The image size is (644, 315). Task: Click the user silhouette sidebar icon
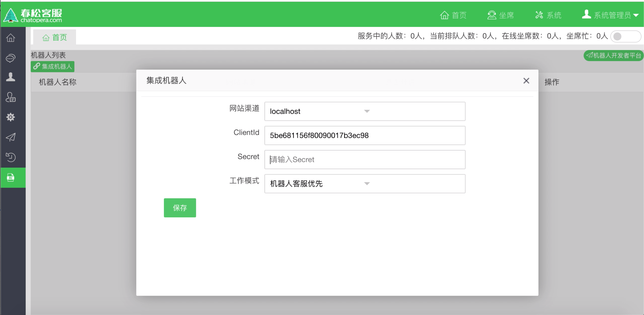[11, 77]
